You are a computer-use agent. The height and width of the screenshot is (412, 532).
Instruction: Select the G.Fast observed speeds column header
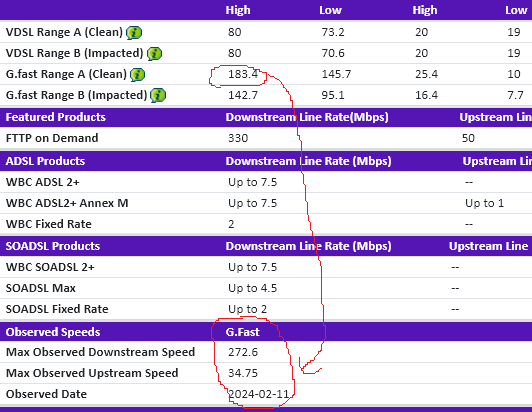click(243, 332)
